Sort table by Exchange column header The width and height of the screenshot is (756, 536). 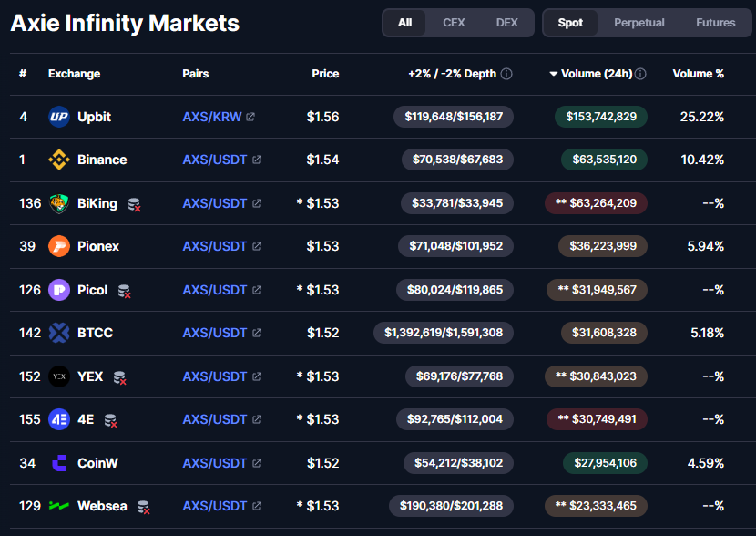point(75,74)
